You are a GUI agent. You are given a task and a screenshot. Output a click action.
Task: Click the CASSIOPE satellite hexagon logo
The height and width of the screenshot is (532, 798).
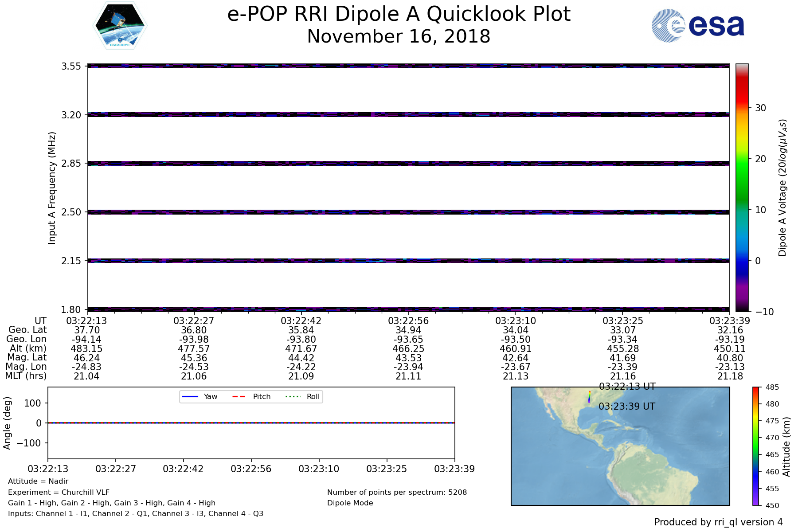click(x=120, y=26)
